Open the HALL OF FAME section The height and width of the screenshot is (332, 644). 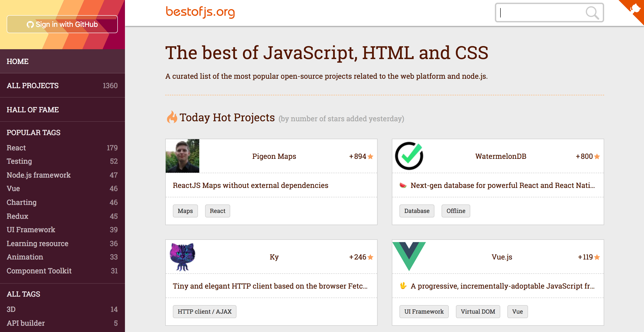(33, 109)
